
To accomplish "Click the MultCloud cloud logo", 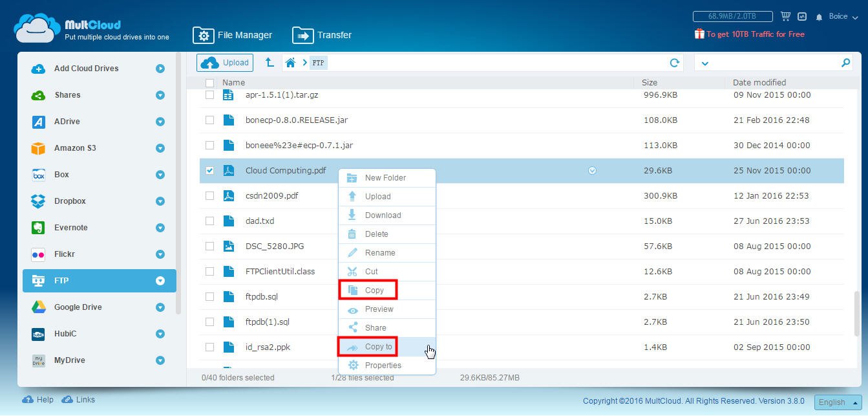I will click(x=36, y=28).
